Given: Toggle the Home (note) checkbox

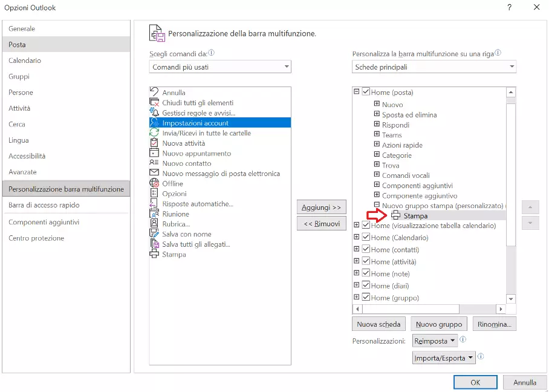Looking at the screenshot, I should 366,273.
